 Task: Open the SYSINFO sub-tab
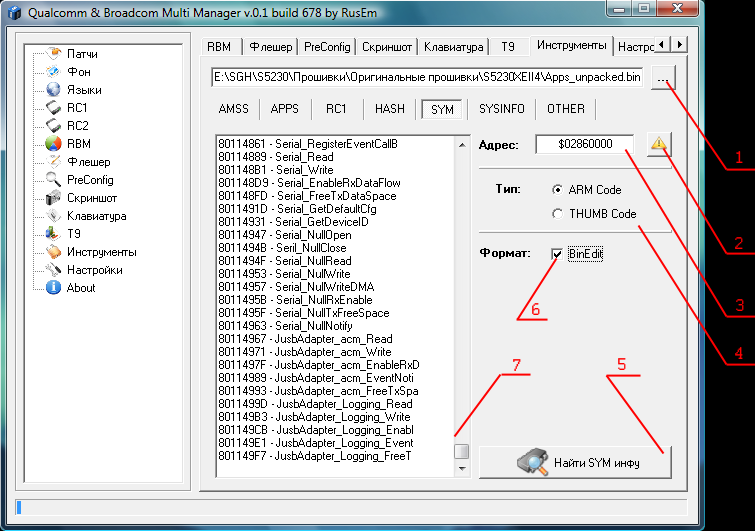502,109
